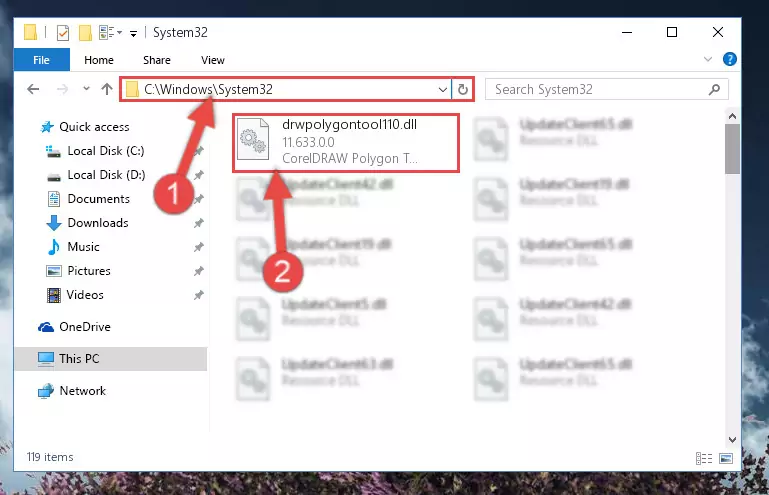Click the Forward navigation arrow

pyautogui.click(x=62, y=89)
